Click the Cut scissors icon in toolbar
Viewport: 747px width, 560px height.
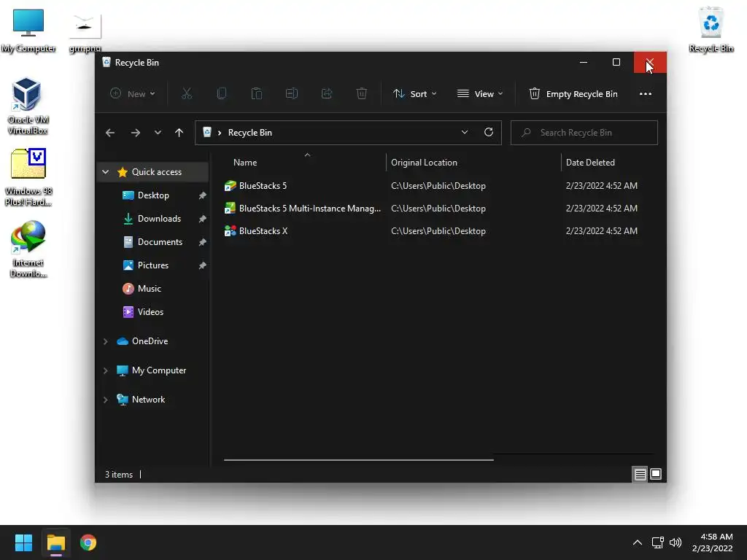click(x=186, y=94)
